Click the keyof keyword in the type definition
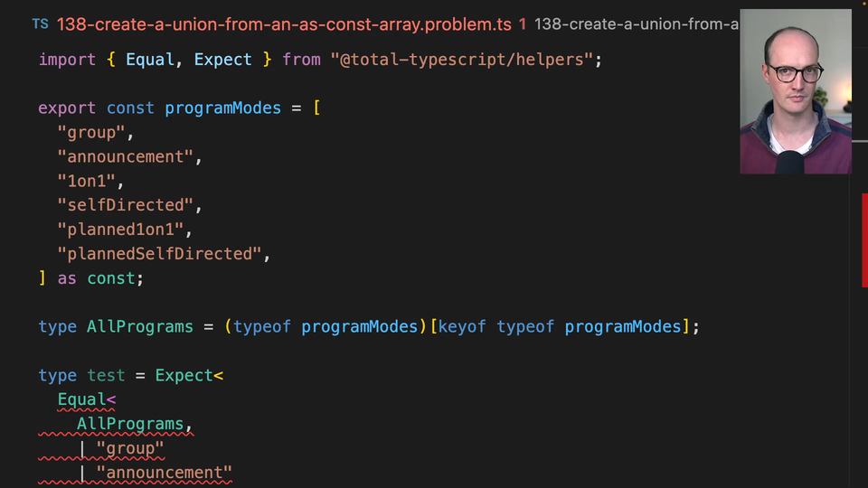Image resolution: width=868 pixels, height=488 pixels. 462,326
